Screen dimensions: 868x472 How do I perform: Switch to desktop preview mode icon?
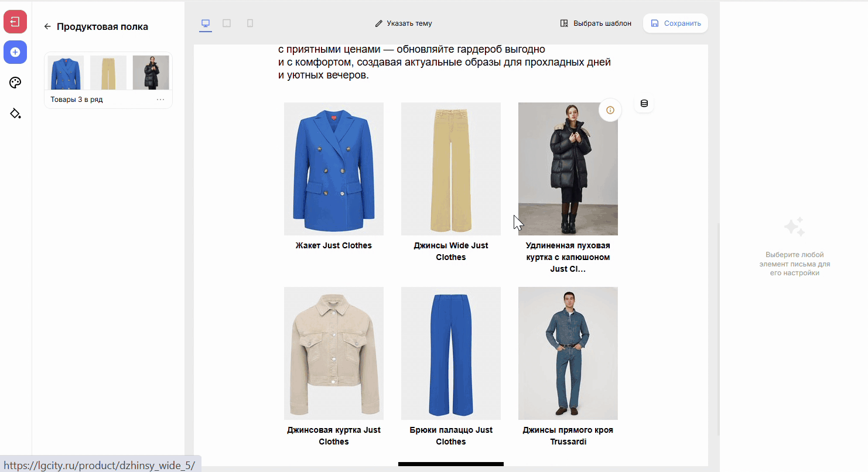coord(206,23)
